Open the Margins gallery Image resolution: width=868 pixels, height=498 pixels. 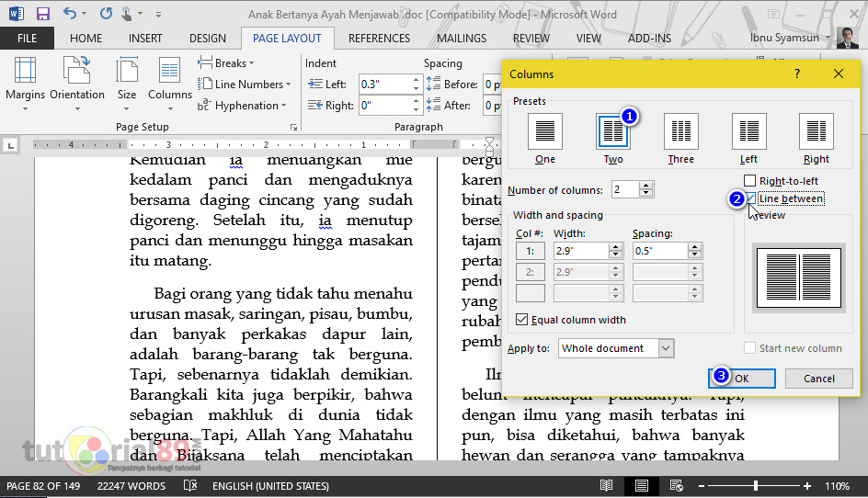(x=25, y=85)
